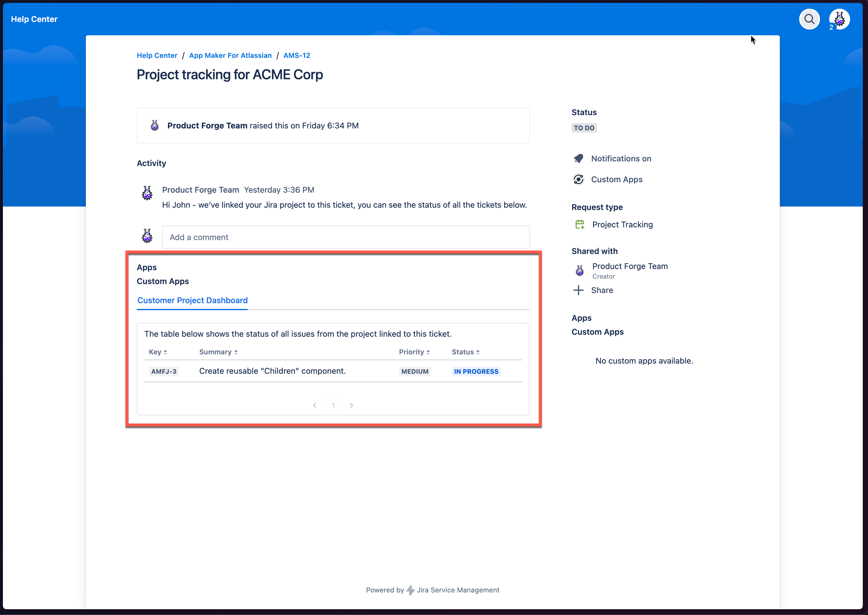Click the Project tracking for ACME Corp title

click(x=229, y=75)
